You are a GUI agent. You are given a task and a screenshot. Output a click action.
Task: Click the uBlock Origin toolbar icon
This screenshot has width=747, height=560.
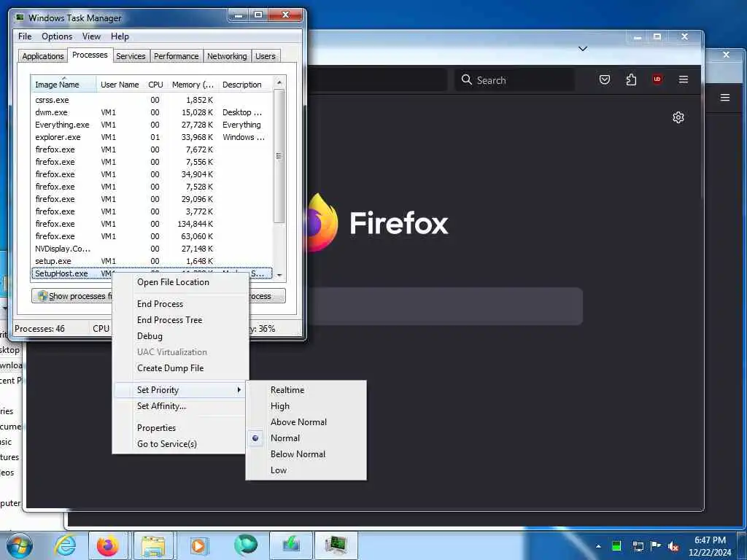(x=657, y=79)
